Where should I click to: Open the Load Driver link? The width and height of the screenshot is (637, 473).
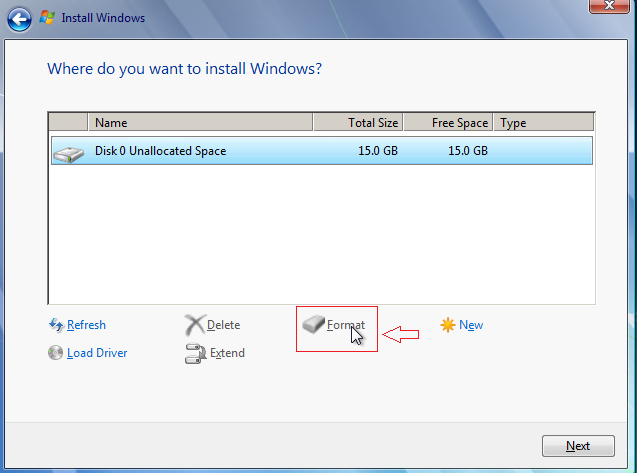point(97,353)
